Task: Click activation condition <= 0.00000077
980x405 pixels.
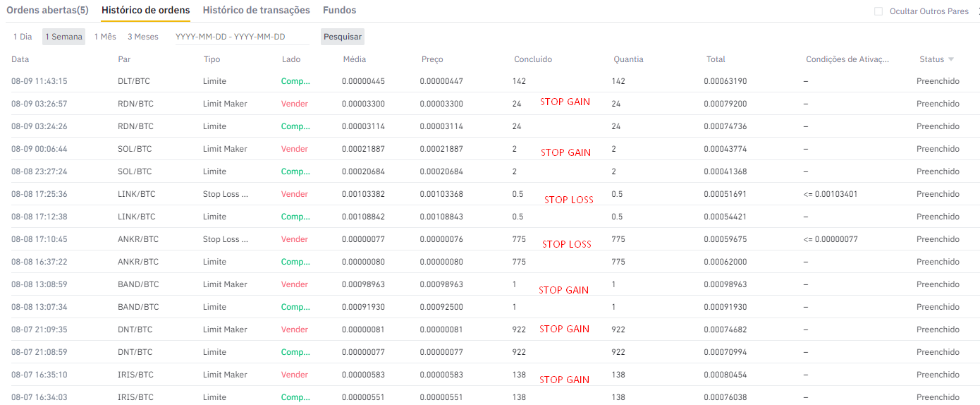Action: tap(830, 239)
